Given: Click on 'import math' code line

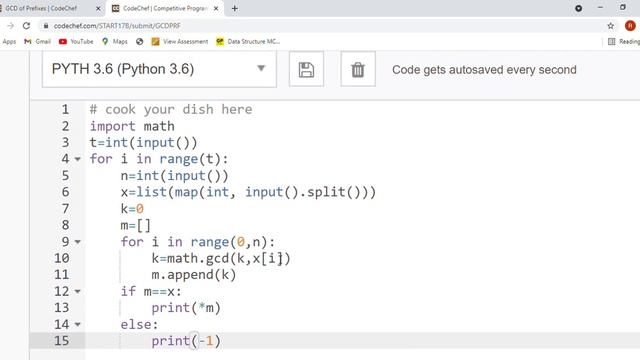Looking at the screenshot, I should [x=132, y=126].
